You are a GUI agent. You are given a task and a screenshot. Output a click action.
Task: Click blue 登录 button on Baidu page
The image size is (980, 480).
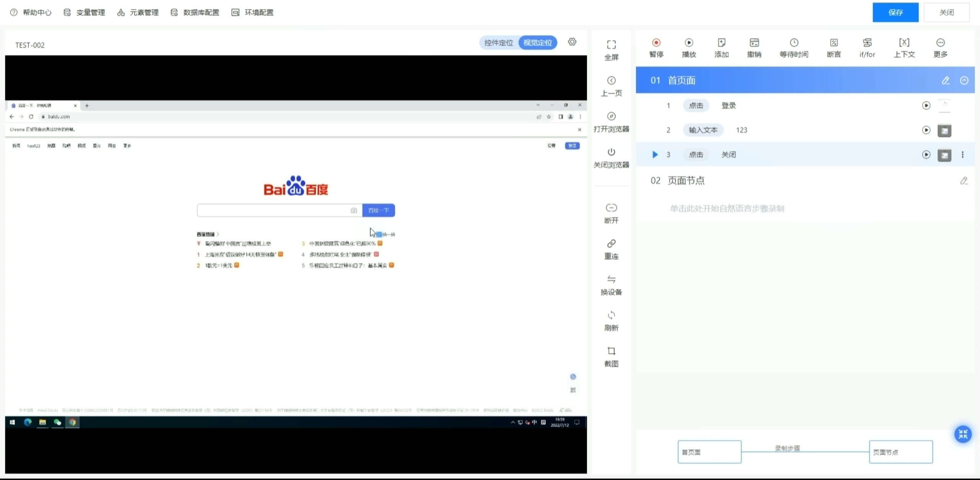click(572, 146)
